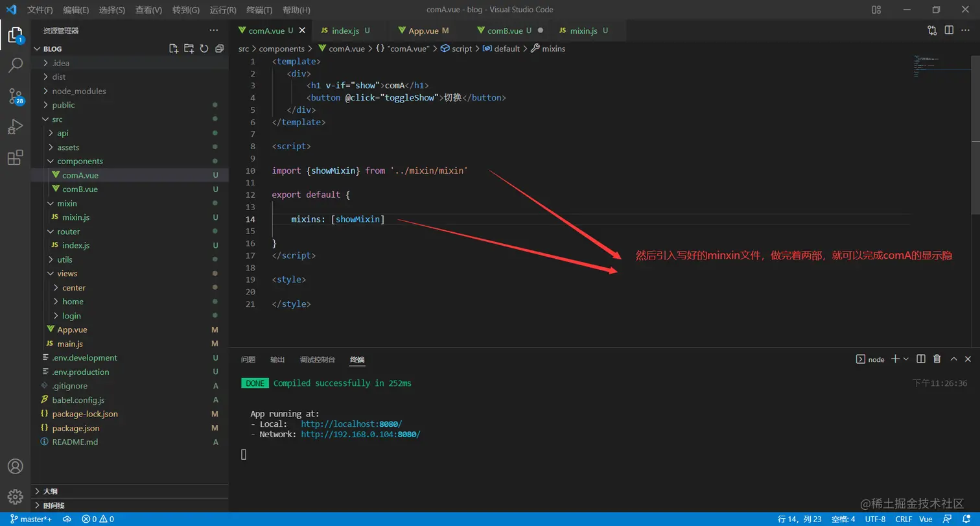Click components segment in breadcrumb
The width and height of the screenshot is (980, 526).
pos(282,49)
